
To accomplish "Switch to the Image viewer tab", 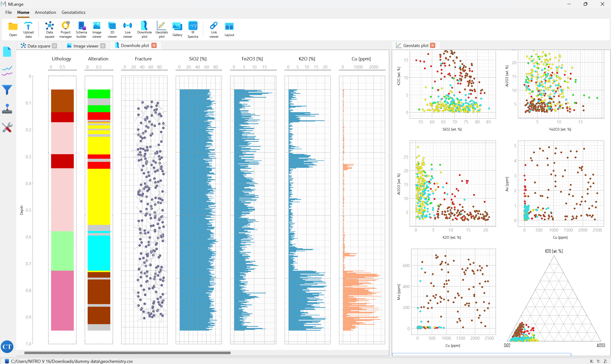I will point(86,46).
